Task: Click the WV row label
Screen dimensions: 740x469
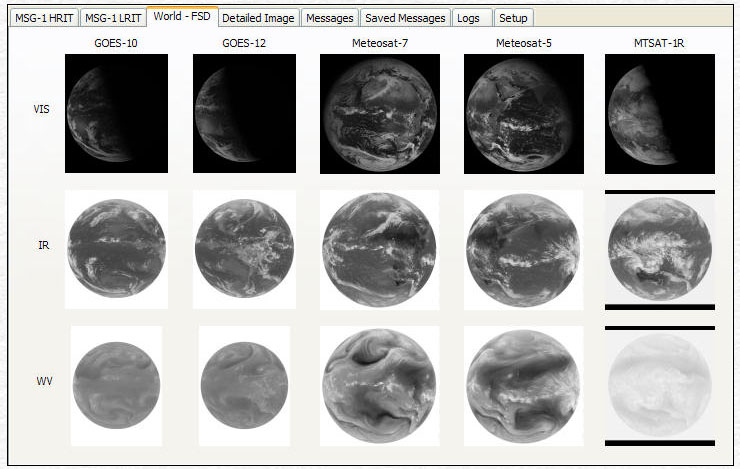Action: pyautogui.click(x=44, y=381)
